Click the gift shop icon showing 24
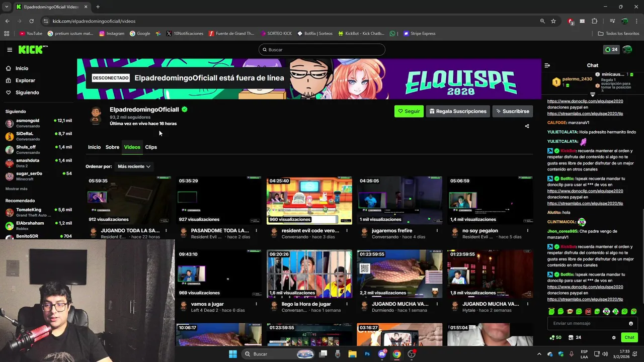The height and width of the screenshot is (362, 644). (575, 337)
